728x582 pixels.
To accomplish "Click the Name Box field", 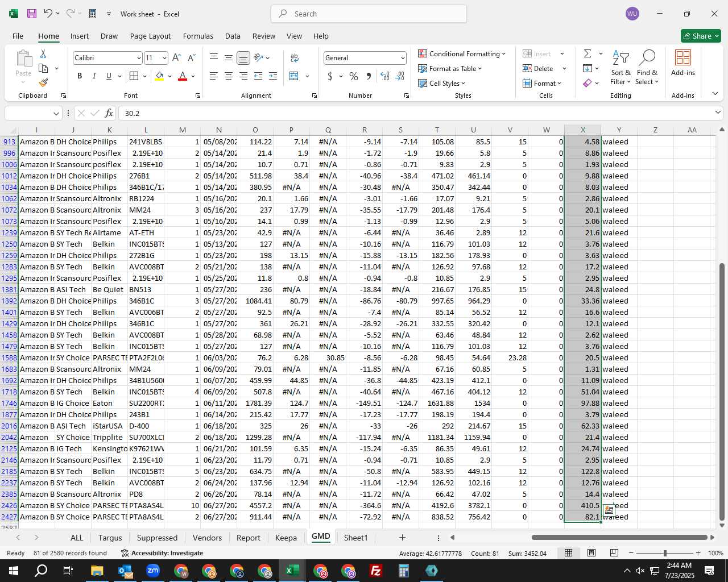I will [33, 113].
